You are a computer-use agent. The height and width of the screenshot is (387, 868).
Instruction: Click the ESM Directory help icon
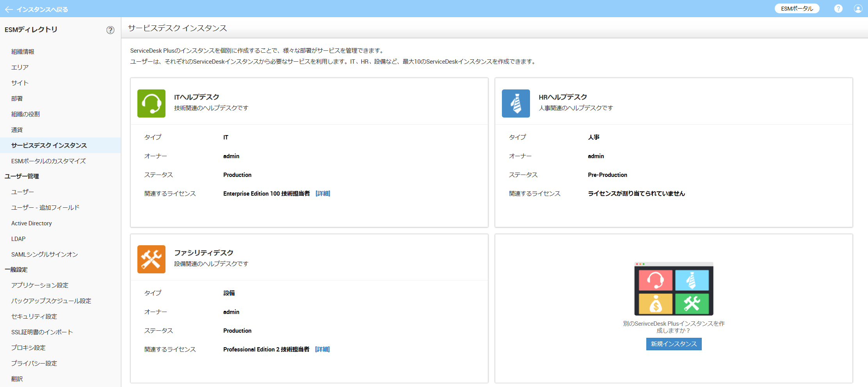click(110, 30)
